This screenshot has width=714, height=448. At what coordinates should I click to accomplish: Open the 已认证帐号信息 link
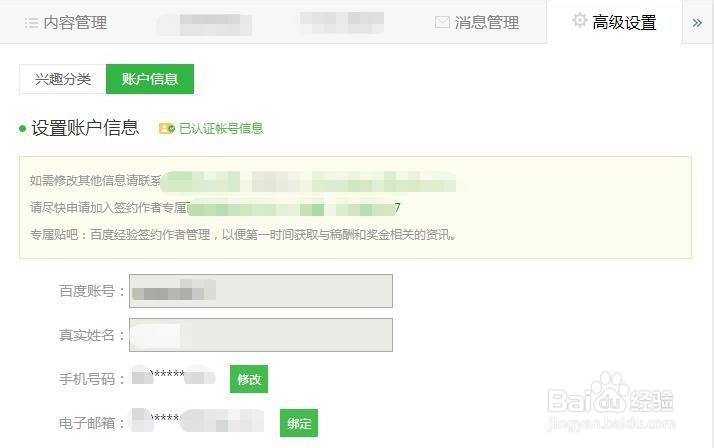click(221, 129)
